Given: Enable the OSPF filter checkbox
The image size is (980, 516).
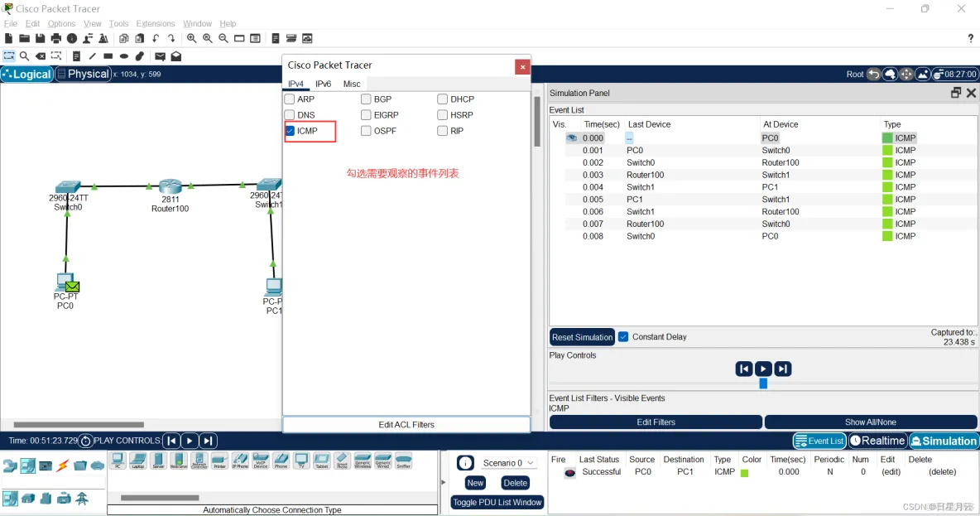Looking at the screenshot, I should [x=366, y=131].
